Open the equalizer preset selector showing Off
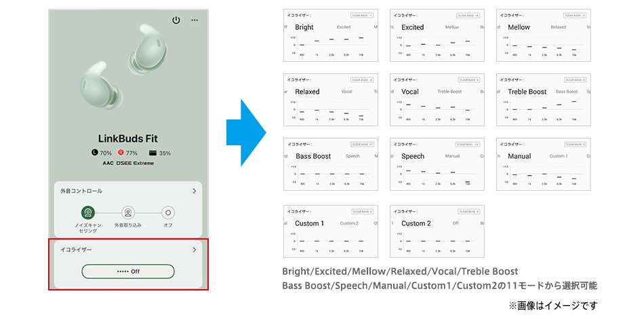 128,271
